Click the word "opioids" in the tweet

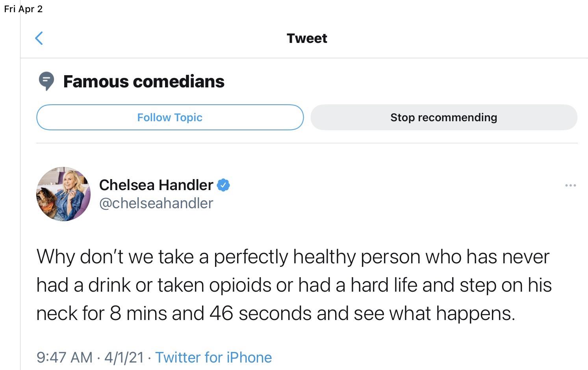(240, 285)
